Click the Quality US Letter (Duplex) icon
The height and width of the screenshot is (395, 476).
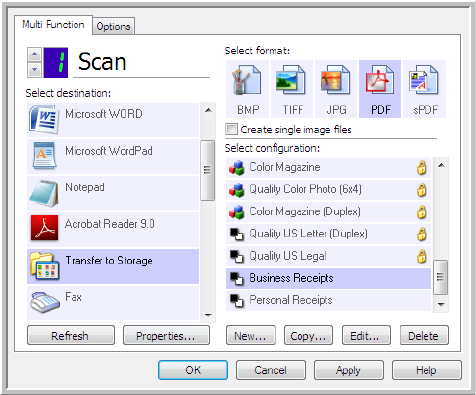[x=237, y=234]
